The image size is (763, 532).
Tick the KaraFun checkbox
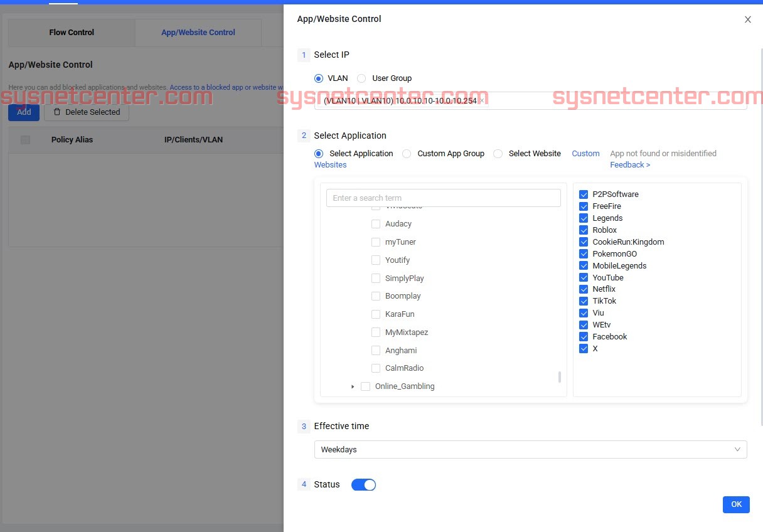376,314
